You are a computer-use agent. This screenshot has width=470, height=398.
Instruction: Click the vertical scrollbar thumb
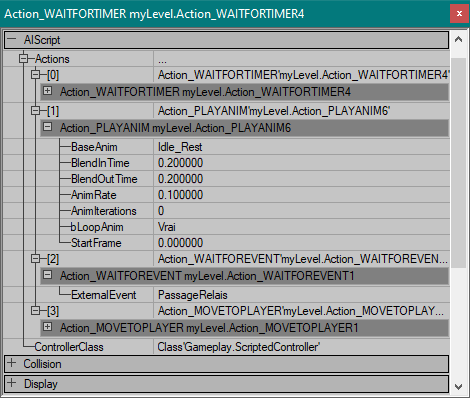click(458, 163)
